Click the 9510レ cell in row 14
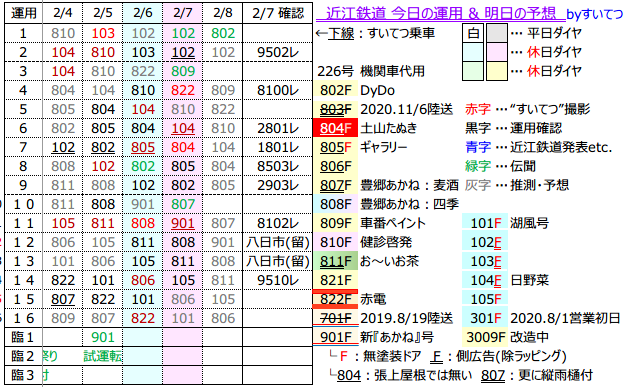Screen dimensions: 630x387 278,281
